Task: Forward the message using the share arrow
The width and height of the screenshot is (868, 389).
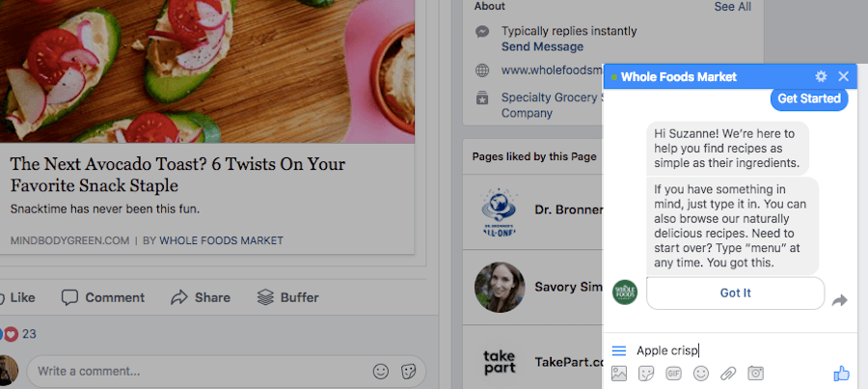Action: click(840, 300)
